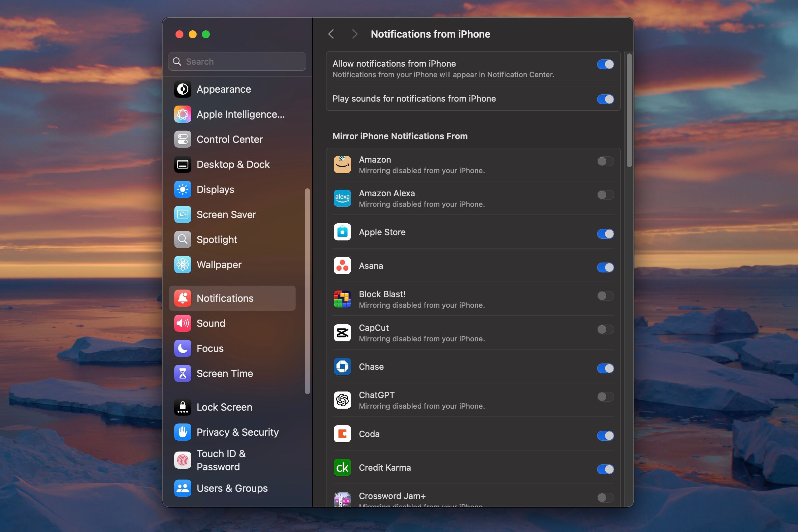Select Displays in the sidebar
The height and width of the screenshot is (532, 798).
tap(232, 190)
